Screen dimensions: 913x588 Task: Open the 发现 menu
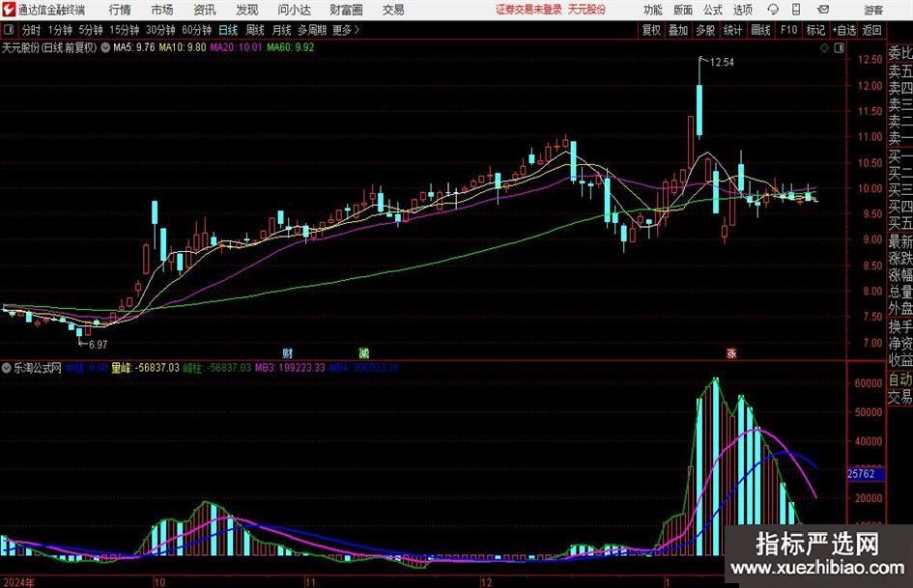pyautogui.click(x=247, y=10)
